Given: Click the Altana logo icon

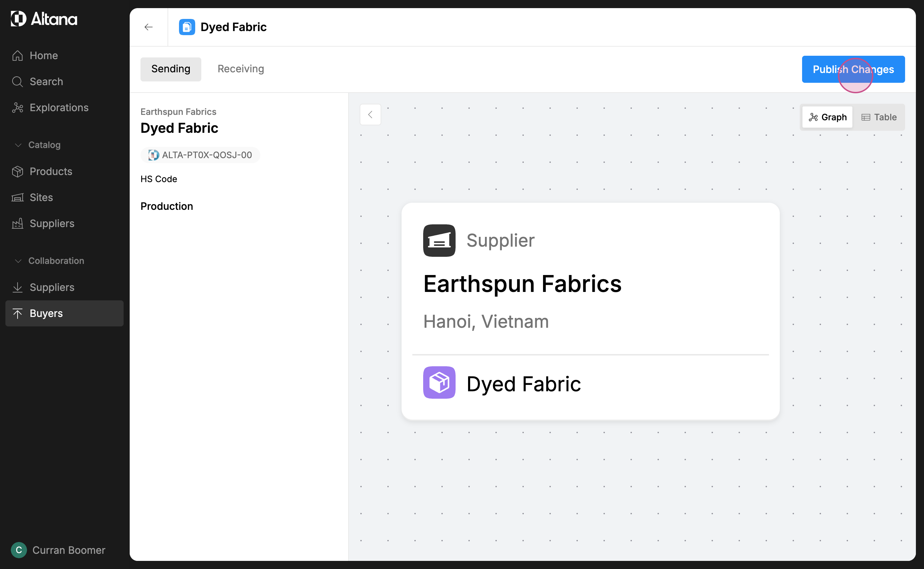Looking at the screenshot, I should coord(19,19).
